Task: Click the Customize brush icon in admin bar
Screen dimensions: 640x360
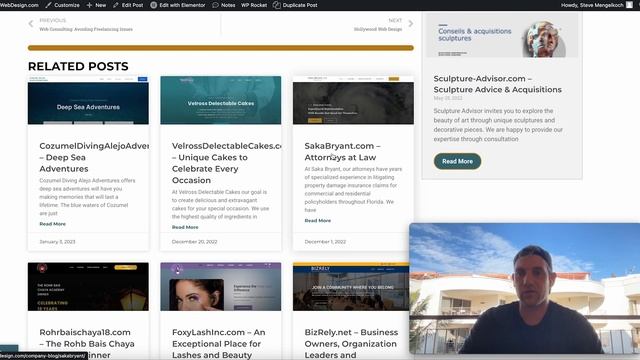Action: (x=49, y=5)
